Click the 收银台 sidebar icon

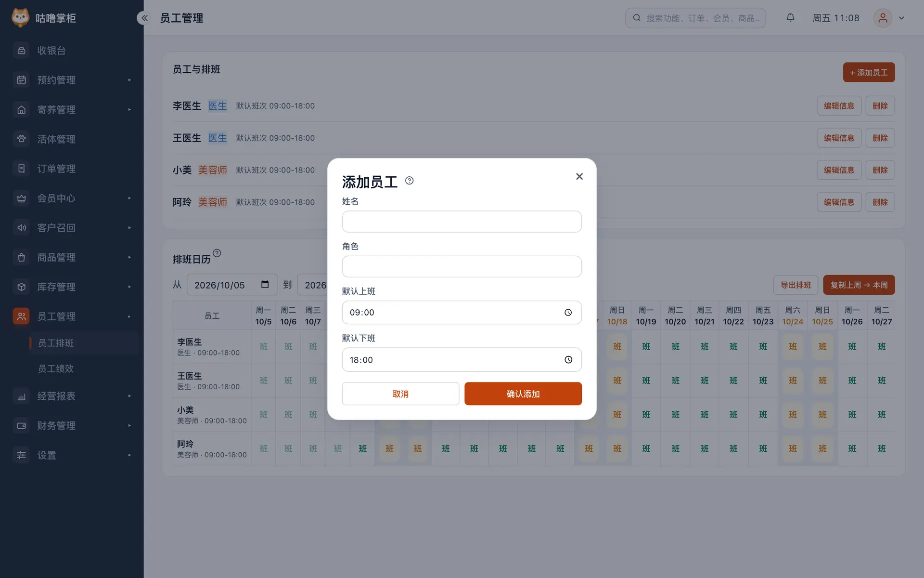point(21,51)
